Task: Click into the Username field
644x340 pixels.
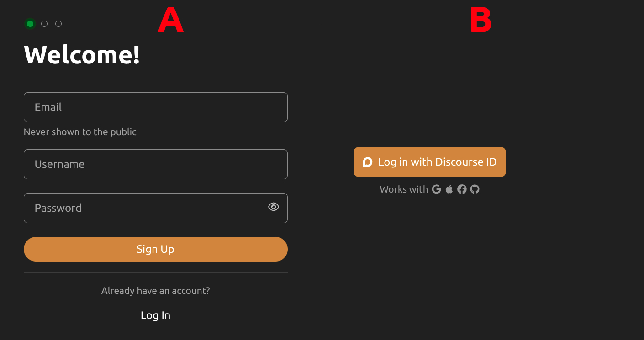Action: (x=155, y=164)
